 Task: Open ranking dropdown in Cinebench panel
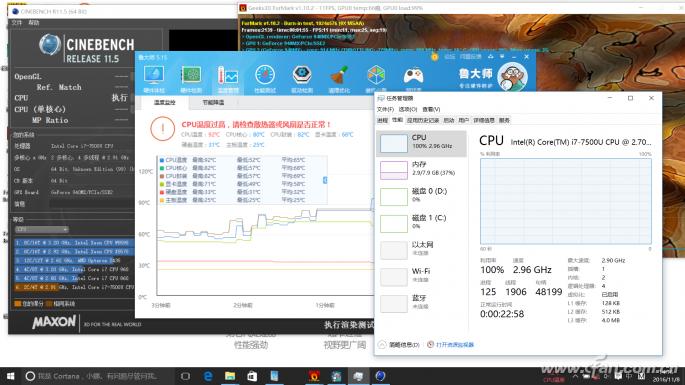[42, 229]
